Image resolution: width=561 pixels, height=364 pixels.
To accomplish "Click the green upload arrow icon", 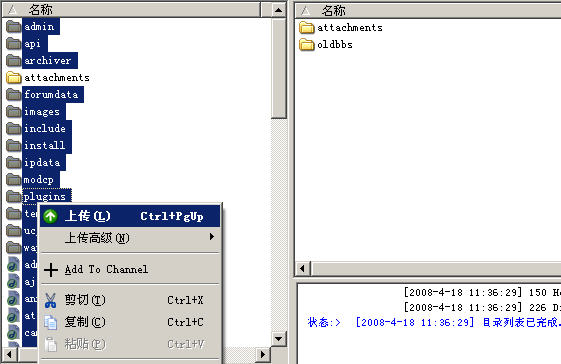I will point(50,216).
